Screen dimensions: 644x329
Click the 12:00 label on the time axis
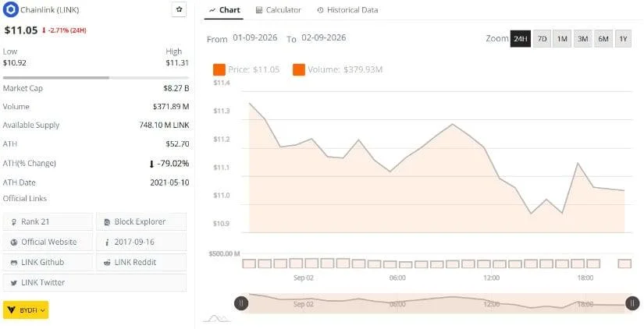tap(491, 278)
